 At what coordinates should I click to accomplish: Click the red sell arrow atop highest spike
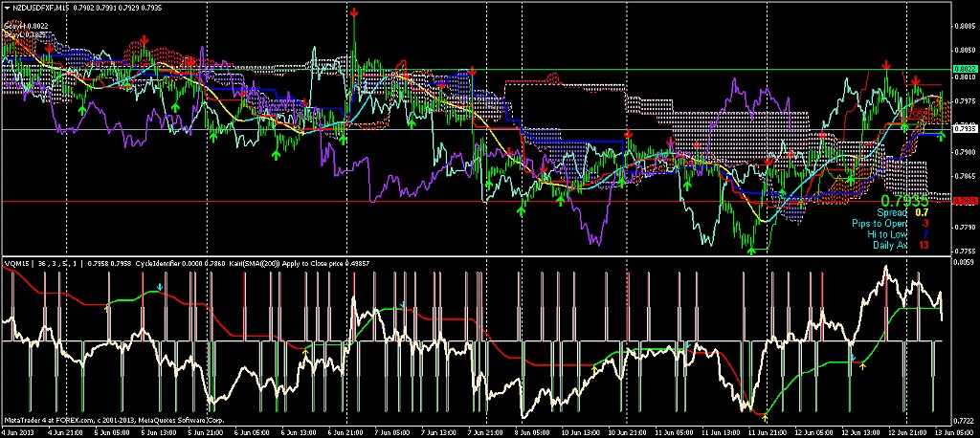pyautogui.click(x=354, y=12)
